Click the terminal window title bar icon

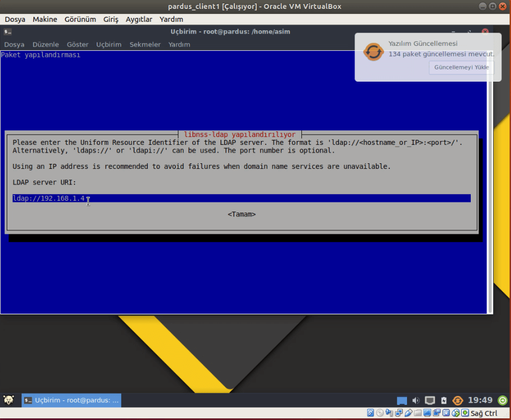tap(8, 32)
